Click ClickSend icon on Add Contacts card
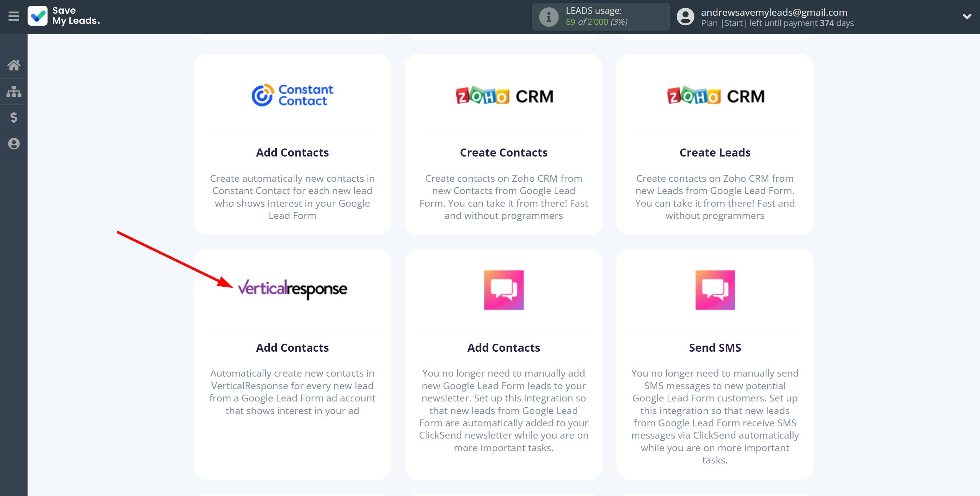Viewport: 980px width, 496px height. 504,290
